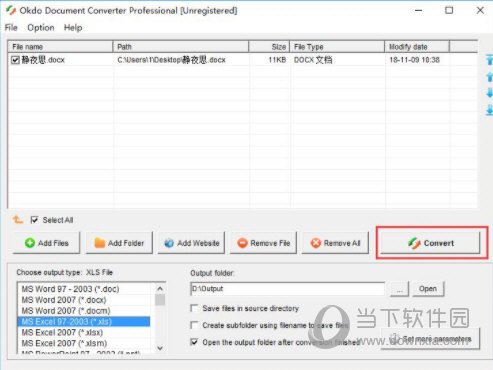Open the output folder with Open button
Viewport: 493px width, 370px height.
coord(428,289)
